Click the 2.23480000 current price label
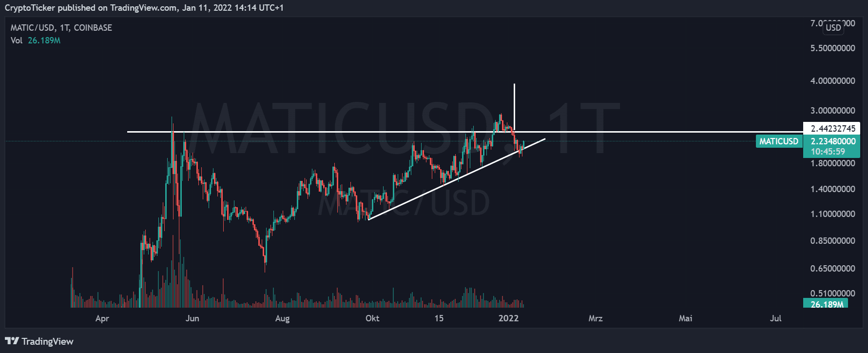868x353 pixels. coord(832,141)
